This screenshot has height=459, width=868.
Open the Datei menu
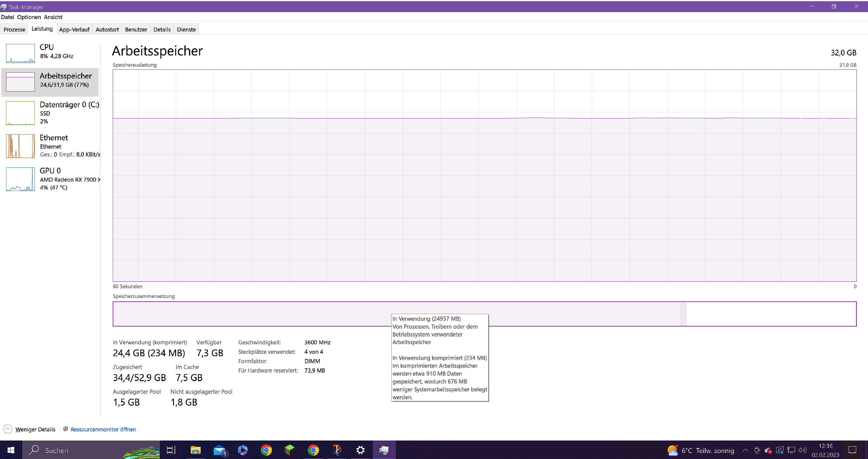pos(7,17)
